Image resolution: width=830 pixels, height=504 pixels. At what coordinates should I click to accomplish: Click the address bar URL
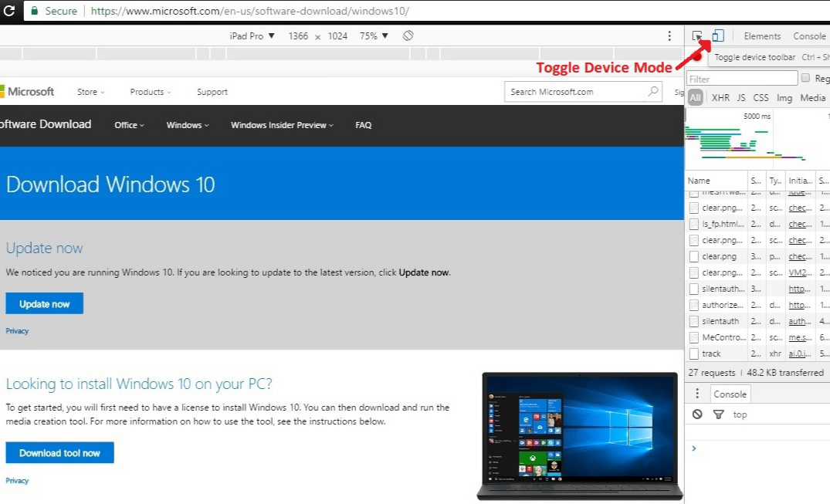pyautogui.click(x=250, y=11)
